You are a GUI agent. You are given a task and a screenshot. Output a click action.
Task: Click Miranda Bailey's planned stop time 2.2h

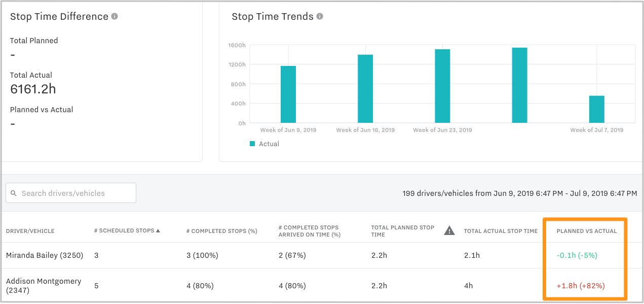click(x=379, y=255)
